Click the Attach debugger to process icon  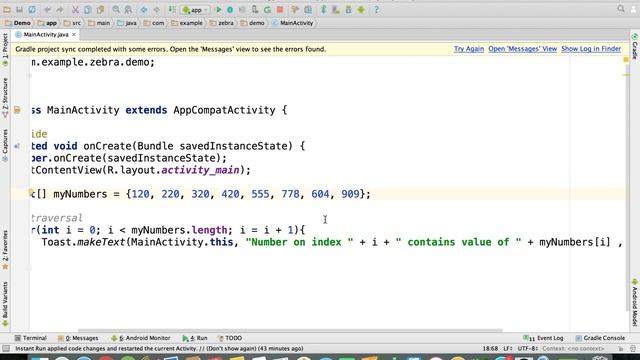click(x=255, y=9)
